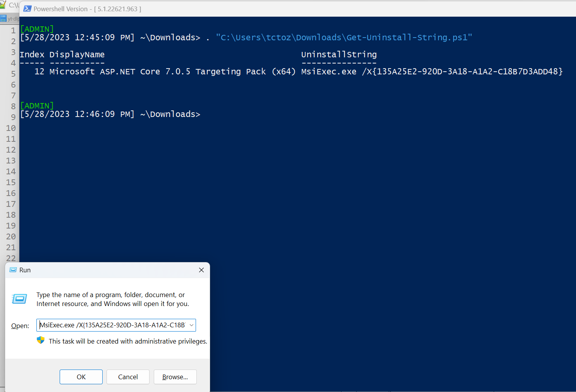Click the 12:46:09 PM prompt line

[110, 114]
